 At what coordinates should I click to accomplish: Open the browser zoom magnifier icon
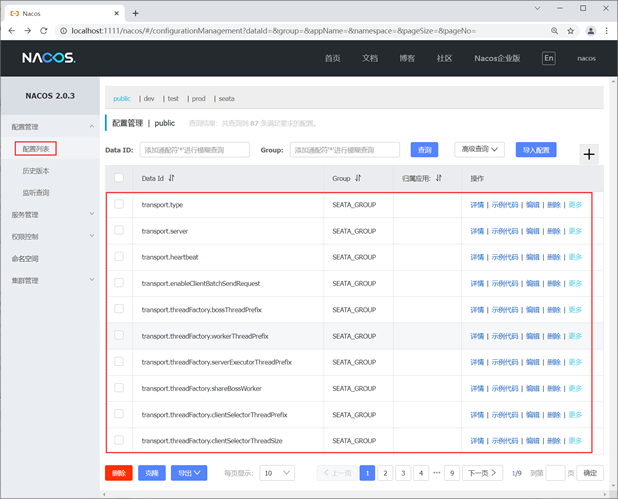[554, 31]
